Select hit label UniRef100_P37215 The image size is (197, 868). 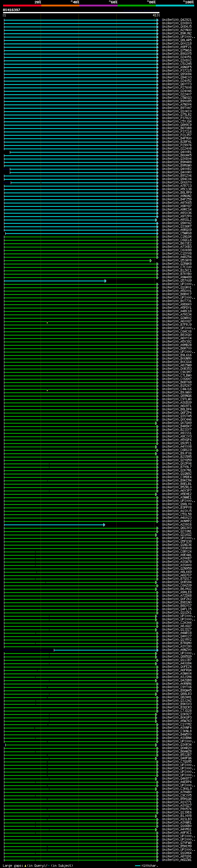point(177,71)
